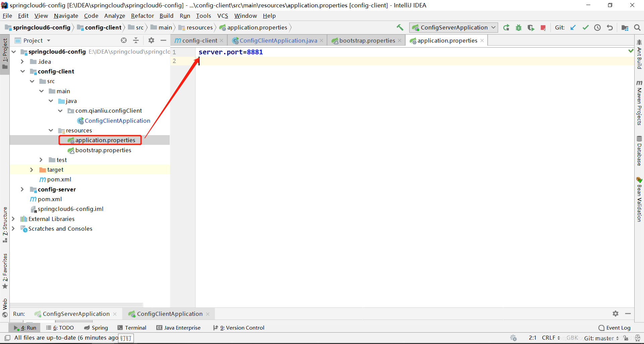Collapse the src folder
The height and width of the screenshot is (344, 644).
32,81
